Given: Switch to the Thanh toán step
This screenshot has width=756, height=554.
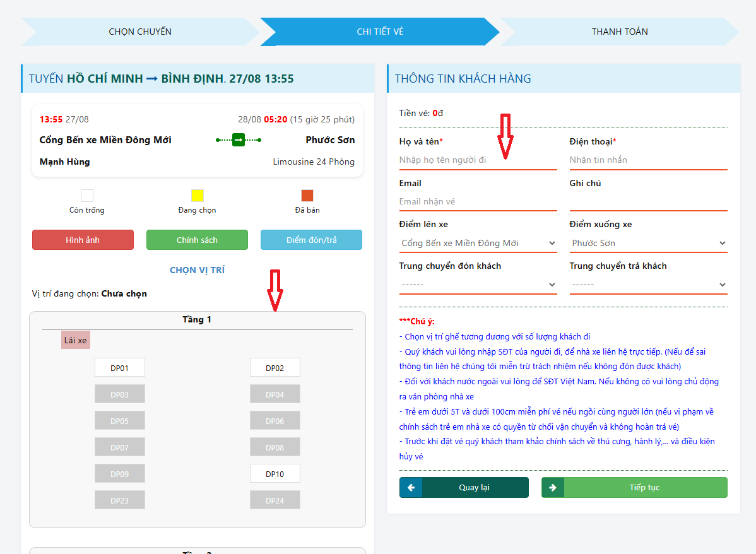Looking at the screenshot, I should click(619, 32).
